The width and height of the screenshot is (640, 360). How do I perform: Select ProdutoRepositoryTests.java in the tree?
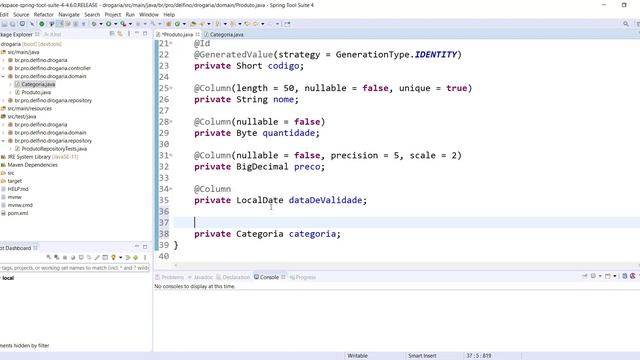click(54, 149)
